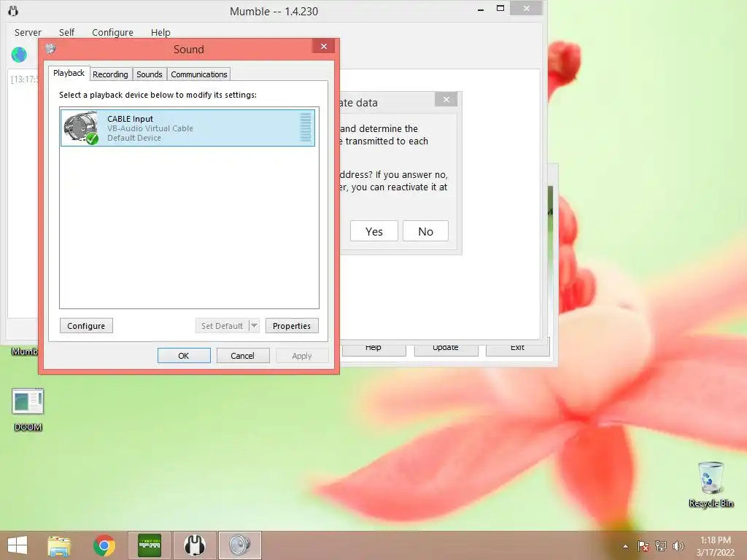Open the Help menu in Mumble
747x560 pixels.
pyautogui.click(x=160, y=32)
